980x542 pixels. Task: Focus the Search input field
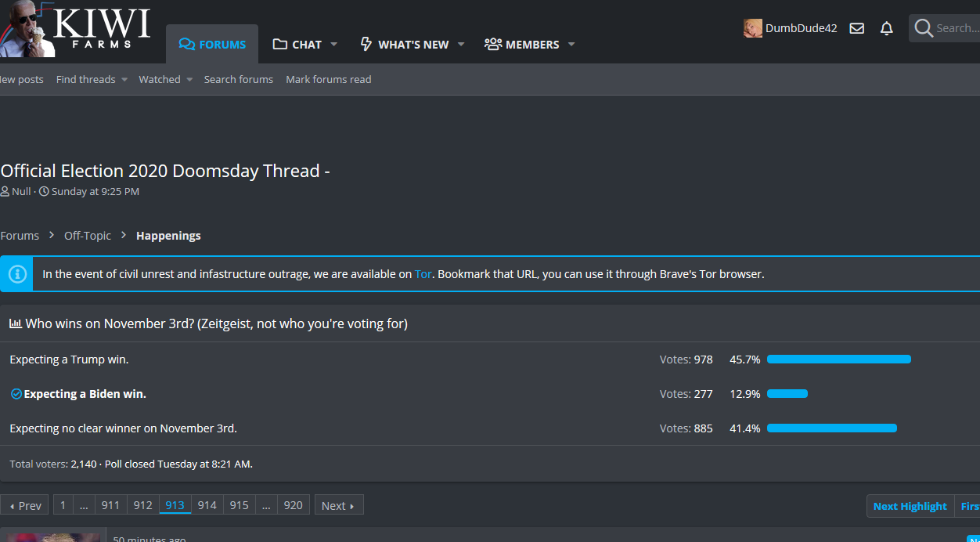click(x=957, y=28)
